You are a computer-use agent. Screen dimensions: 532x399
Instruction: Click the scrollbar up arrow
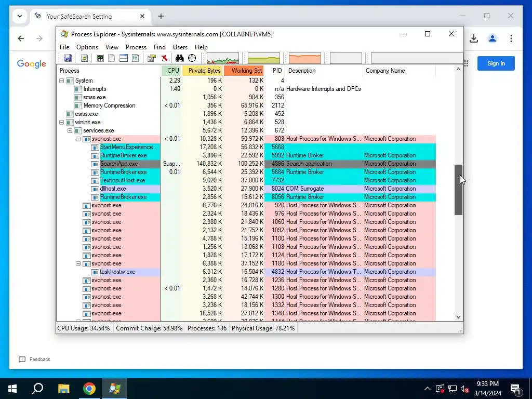[x=458, y=69]
